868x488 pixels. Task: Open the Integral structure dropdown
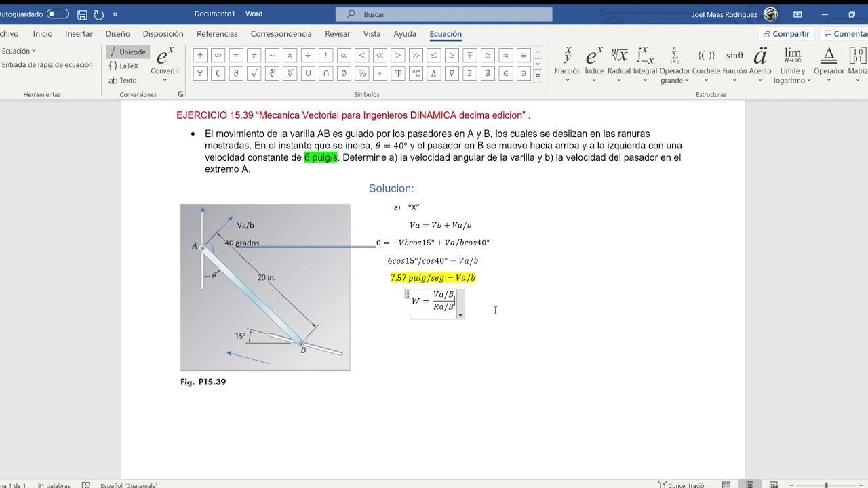645,65
